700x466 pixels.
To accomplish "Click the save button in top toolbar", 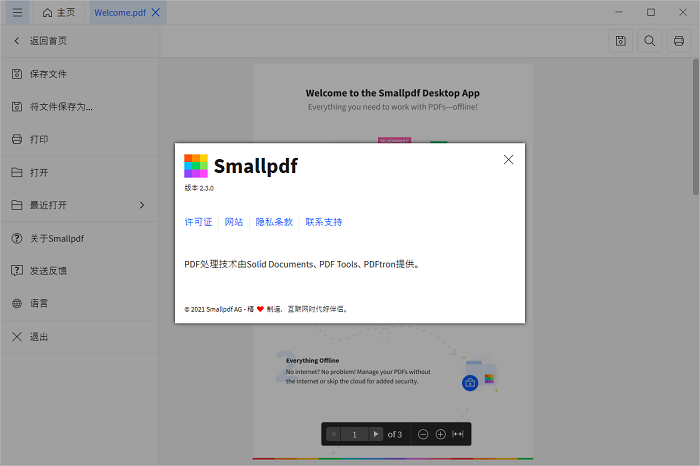I will click(621, 41).
